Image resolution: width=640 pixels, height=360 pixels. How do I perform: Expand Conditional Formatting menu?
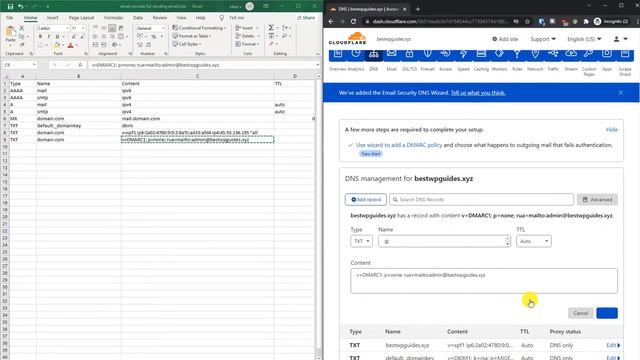pyautogui.click(x=199, y=28)
